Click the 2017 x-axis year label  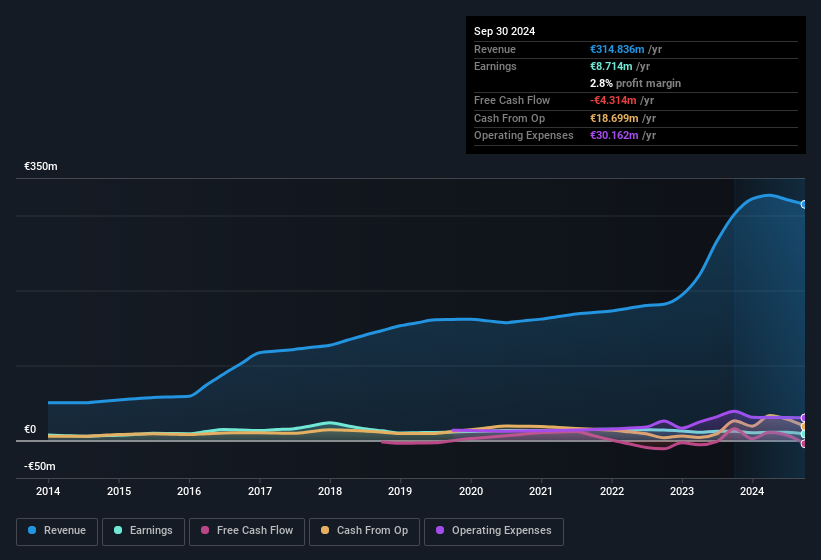coord(260,491)
